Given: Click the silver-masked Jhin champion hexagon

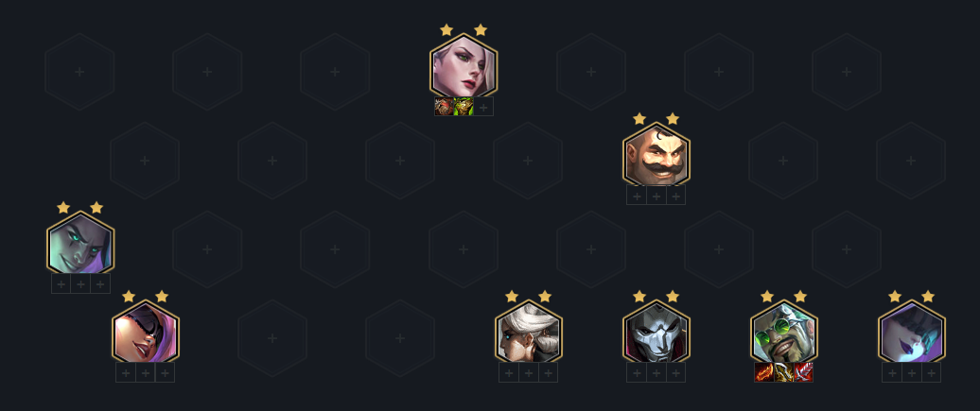Looking at the screenshot, I should tap(656, 333).
